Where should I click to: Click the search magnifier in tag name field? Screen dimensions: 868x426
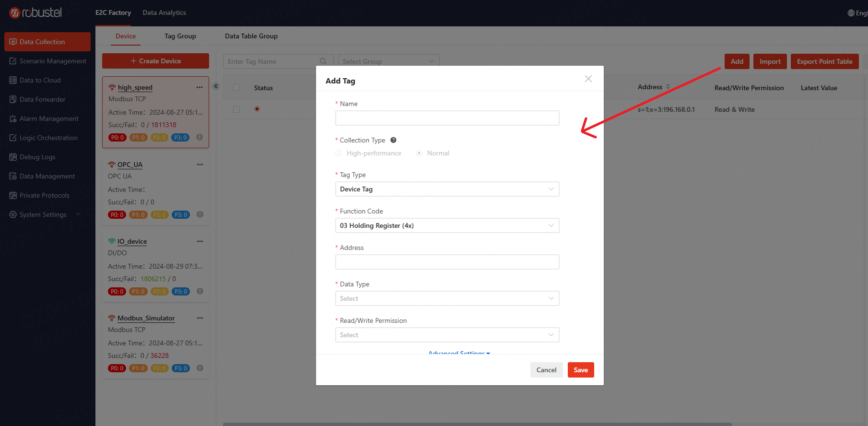pos(323,61)
